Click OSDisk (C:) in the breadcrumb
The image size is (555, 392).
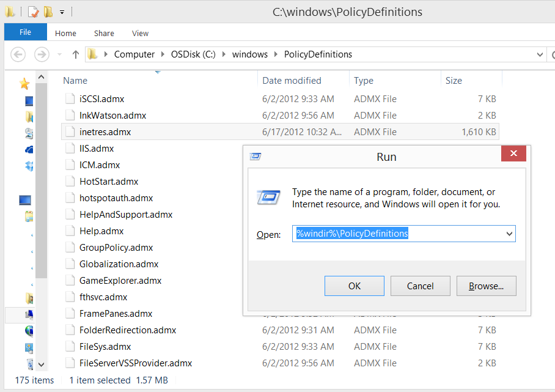click(193, 54)
